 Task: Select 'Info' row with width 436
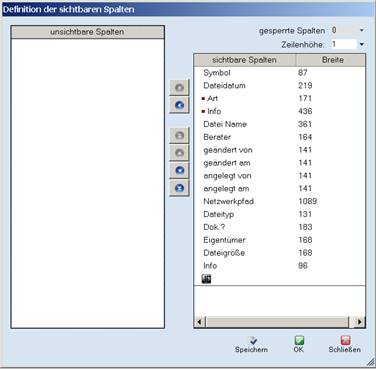pos(279,111)
